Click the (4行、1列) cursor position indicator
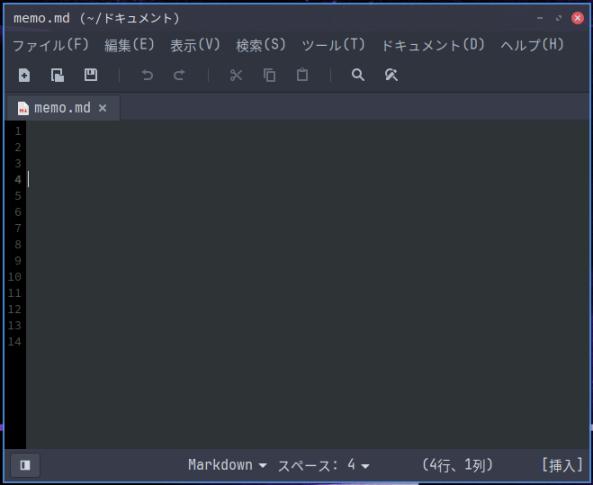 (x=457, y=465)
